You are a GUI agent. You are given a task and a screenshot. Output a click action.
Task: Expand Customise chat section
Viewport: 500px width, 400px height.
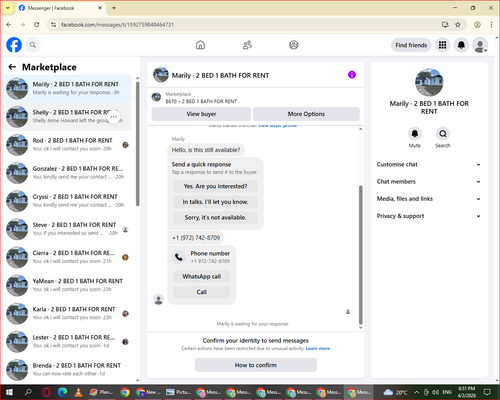[429, 164]
